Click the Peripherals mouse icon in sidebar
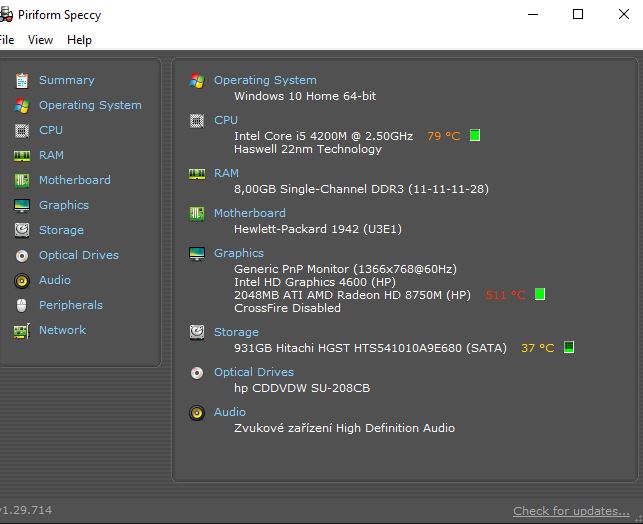The image size is (643, 524). click(22, 305)
